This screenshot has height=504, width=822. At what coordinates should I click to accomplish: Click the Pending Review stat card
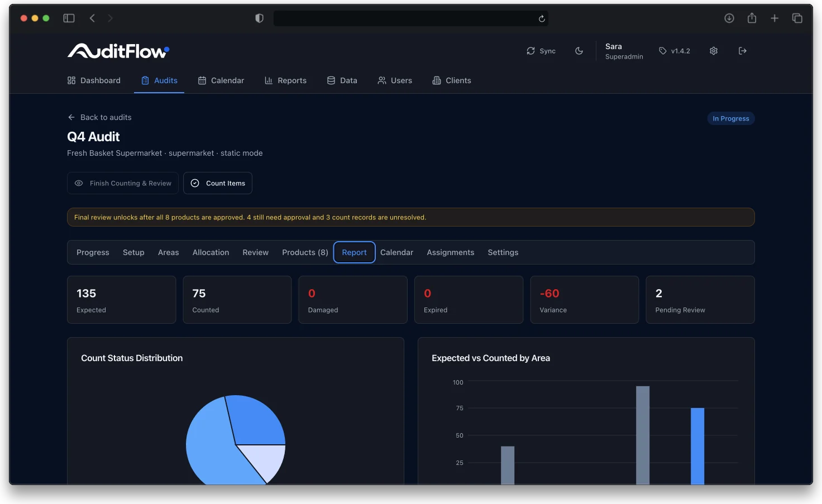pyautogui.click(x=700, y=300)
